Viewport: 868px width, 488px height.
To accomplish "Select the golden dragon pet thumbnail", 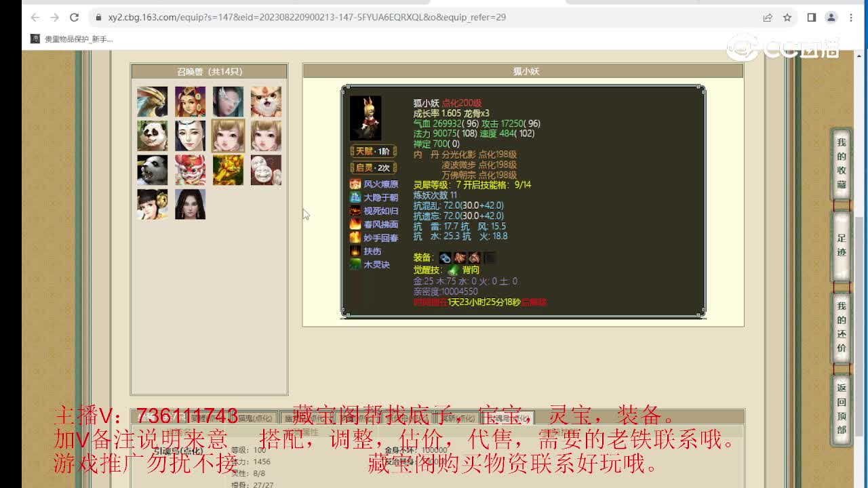I will 152,102.
